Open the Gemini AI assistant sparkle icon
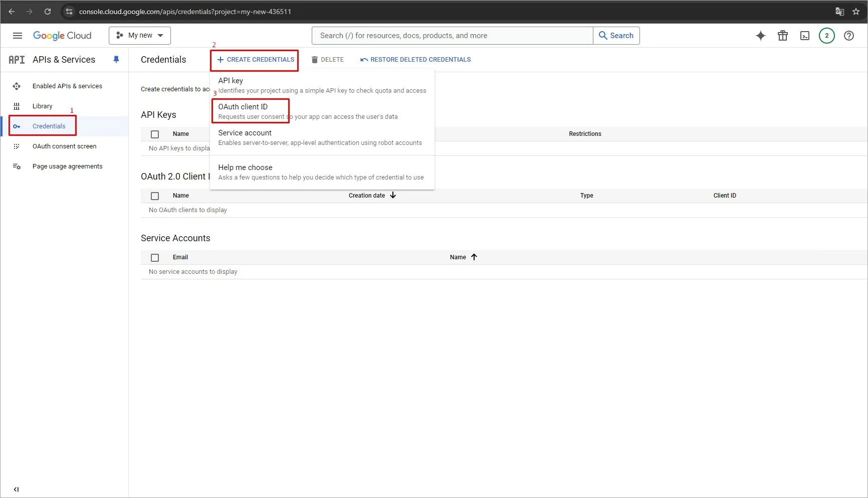Viewport: 868px width, 498px height. (761, 36)
